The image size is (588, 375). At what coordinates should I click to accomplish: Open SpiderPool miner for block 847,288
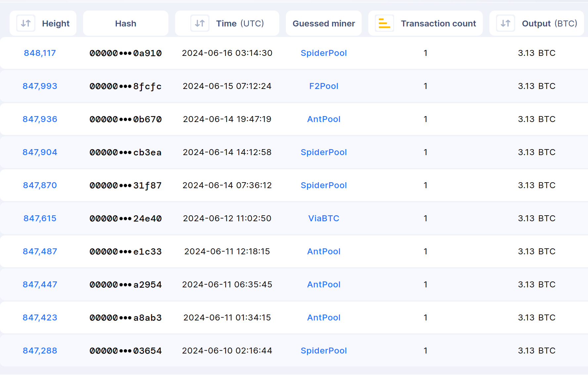coord(324,351)
